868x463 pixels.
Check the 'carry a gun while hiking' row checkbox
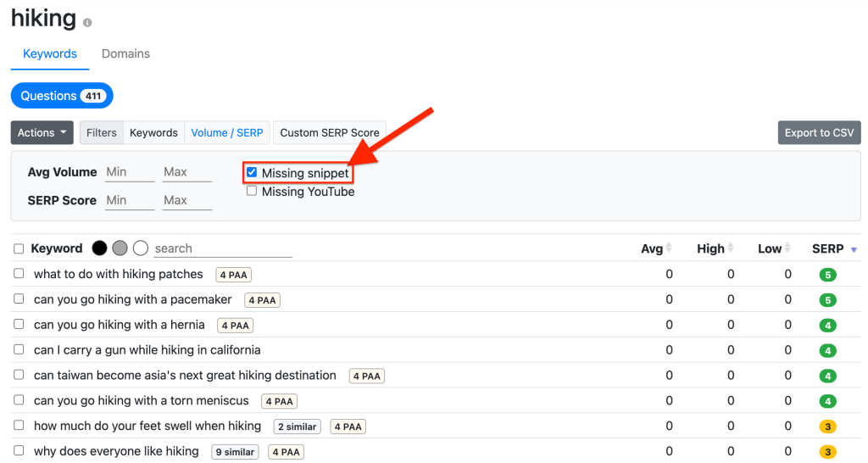pos(19,349)
